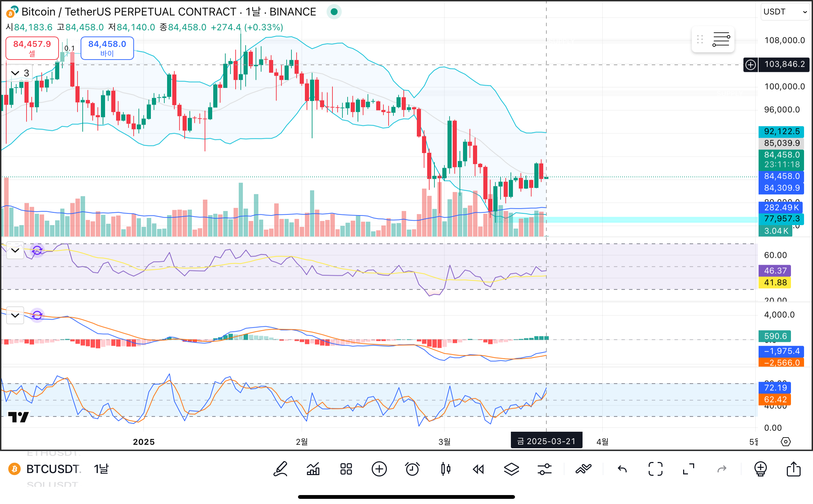Image resolution: width=813 pixels, height=504 pixels.
Task: Open the USDT currency dropdown
Action: point(785,12)
